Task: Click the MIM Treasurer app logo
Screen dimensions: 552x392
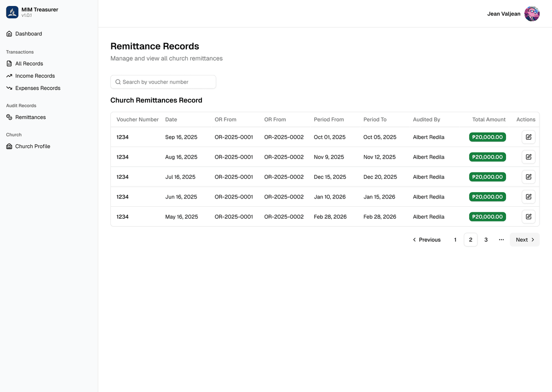Action: pyautogui.click(x=12, y=12)
